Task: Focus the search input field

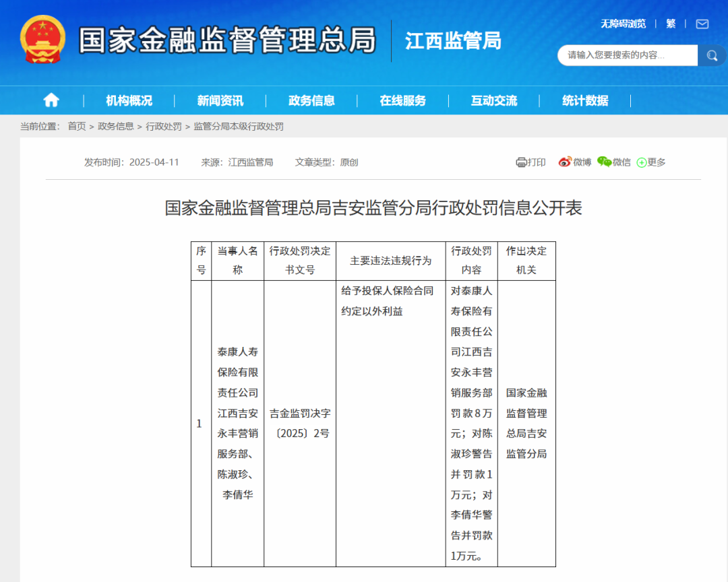Action: click(628, 56)
